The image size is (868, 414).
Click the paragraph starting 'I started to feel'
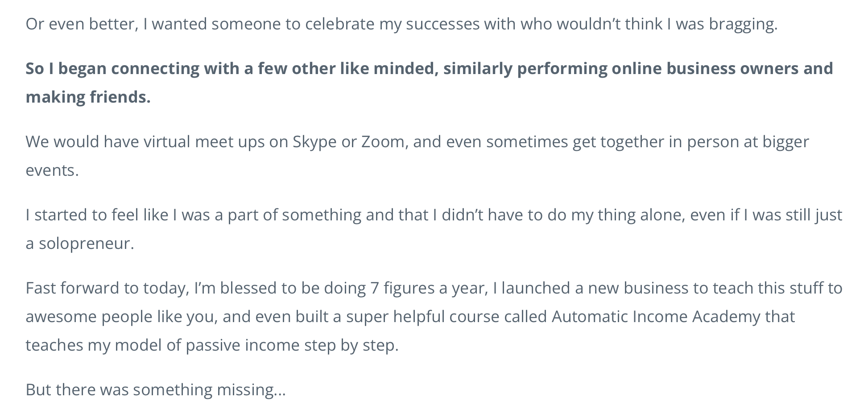tap(433, 215)
